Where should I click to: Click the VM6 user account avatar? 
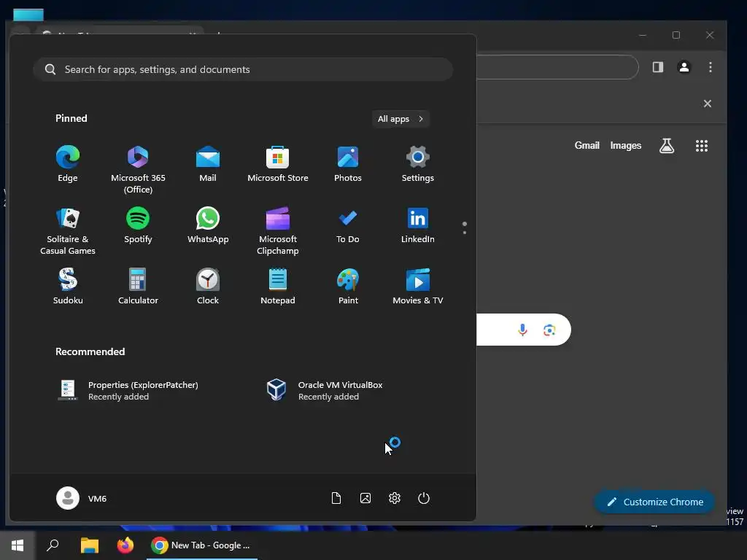tap(68, 498)
